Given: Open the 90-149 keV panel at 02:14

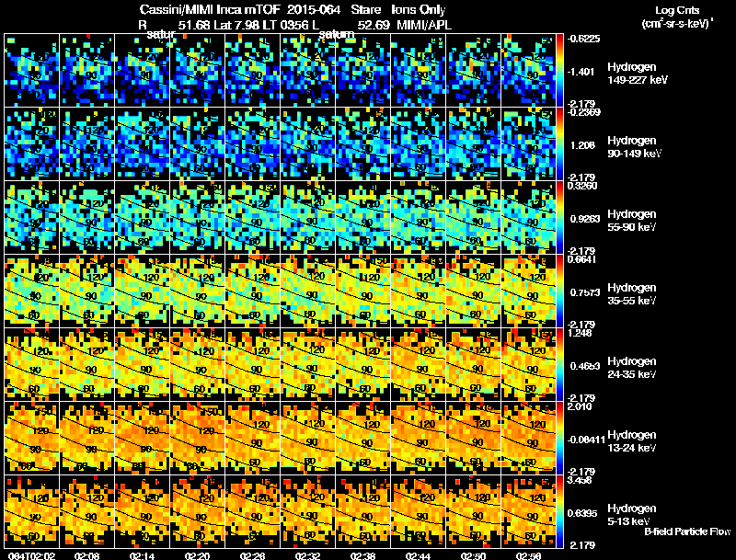Looking at the screenshot, I should (143, 144).
